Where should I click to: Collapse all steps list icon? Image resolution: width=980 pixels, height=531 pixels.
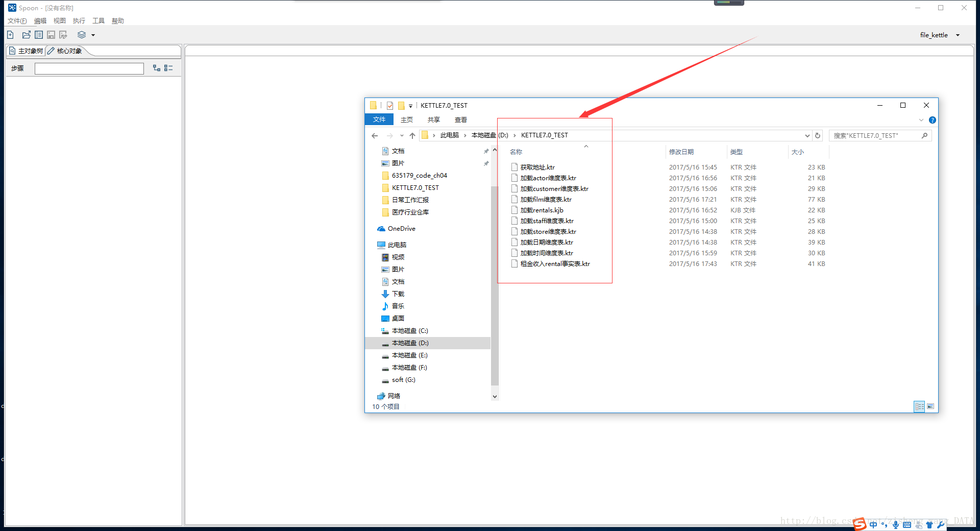point(168,68)
